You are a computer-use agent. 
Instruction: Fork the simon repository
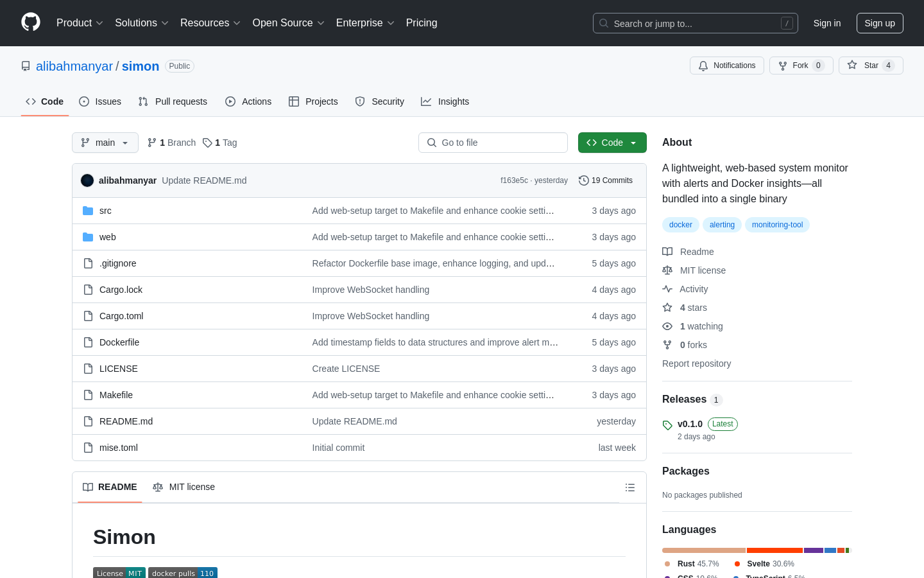801,66
